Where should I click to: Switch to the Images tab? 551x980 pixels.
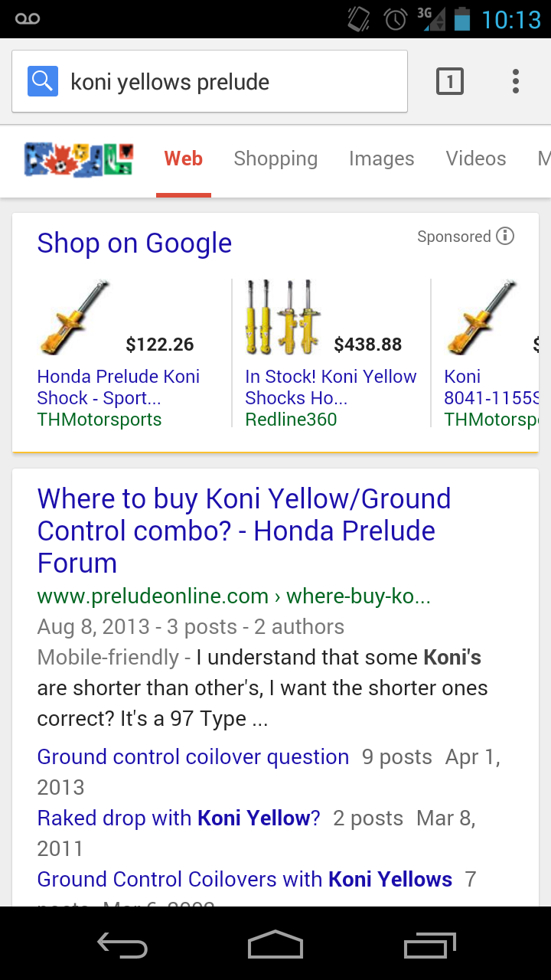[x=381, y=158]
